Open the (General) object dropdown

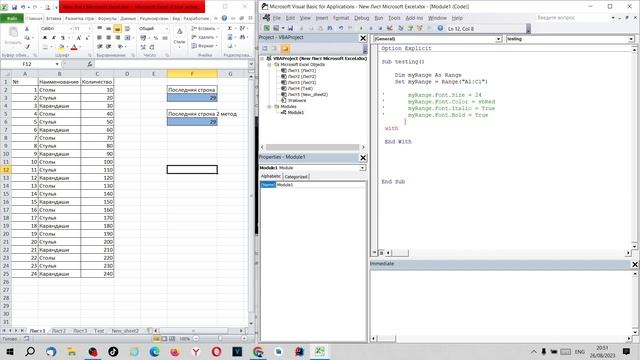[498, 39]
